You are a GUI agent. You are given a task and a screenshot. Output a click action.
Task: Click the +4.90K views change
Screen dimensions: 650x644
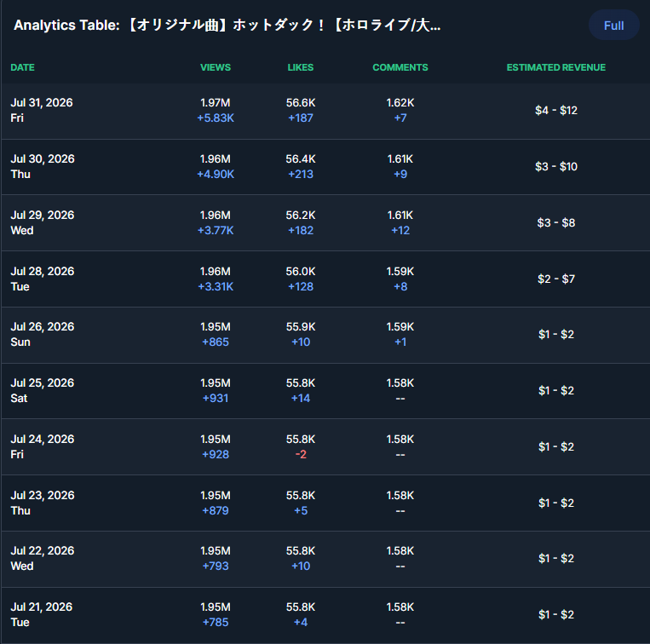[216, 175]
